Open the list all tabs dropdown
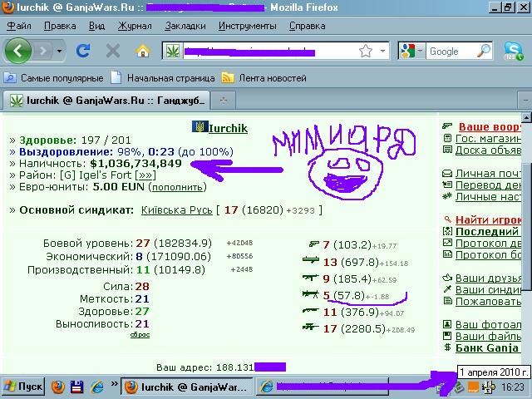532x399 pixels. click(x=525, y=101)
